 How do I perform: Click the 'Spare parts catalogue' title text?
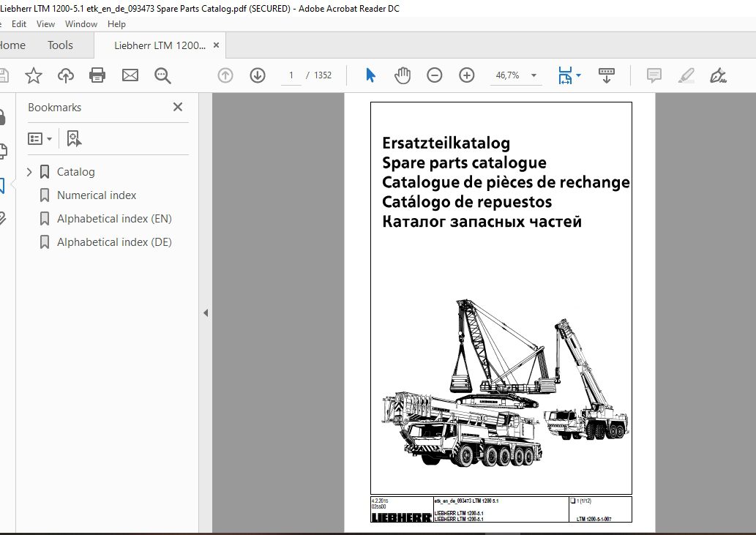464,163
